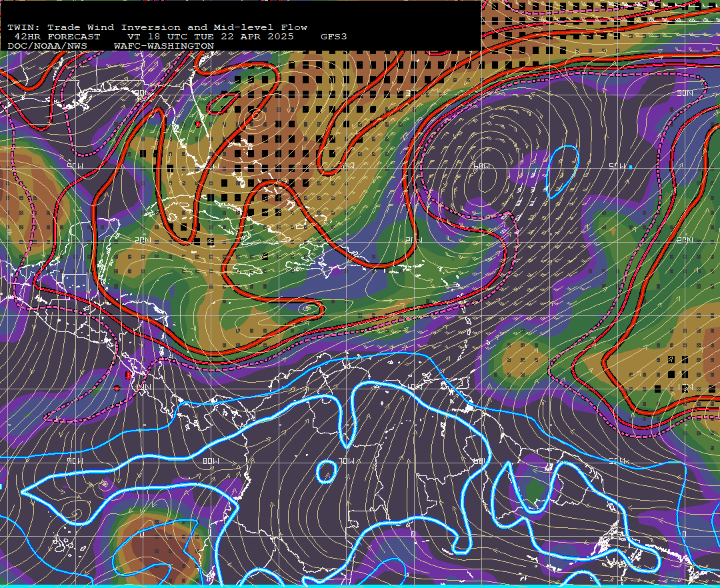Viewport: 720px width, 588px height.
Task: Click the "GFS3" model label
Action: (334, 37)
